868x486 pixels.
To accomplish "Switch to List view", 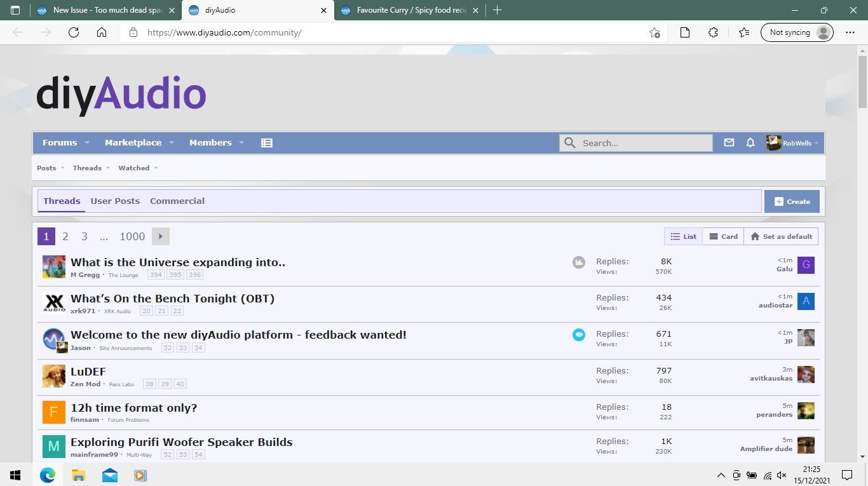I will [683, 236].
